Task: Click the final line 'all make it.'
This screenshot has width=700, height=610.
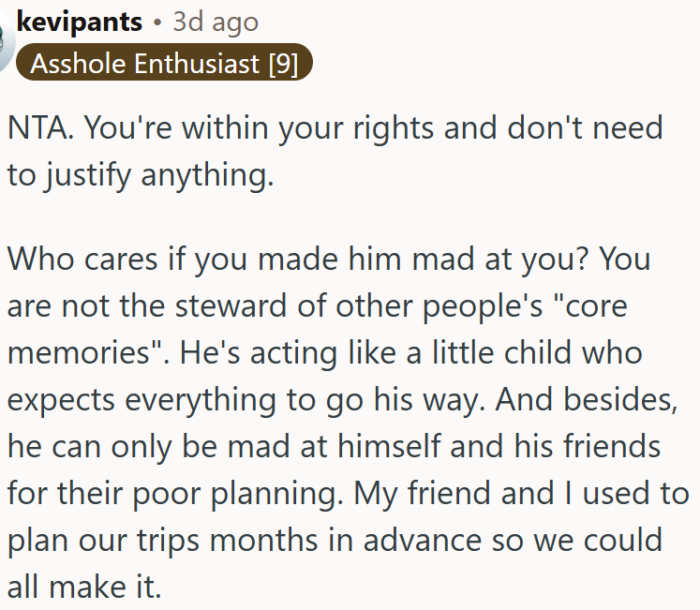Action: (84, 588)
